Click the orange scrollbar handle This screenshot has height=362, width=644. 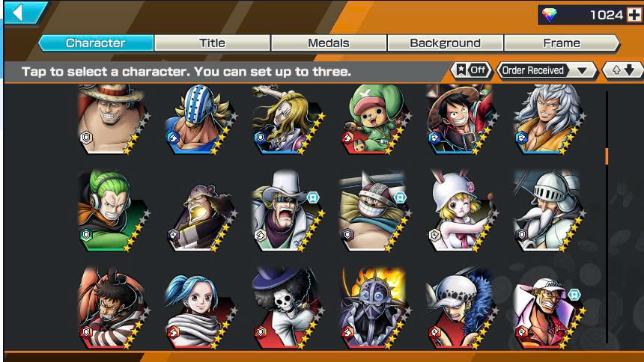point(607,156)
